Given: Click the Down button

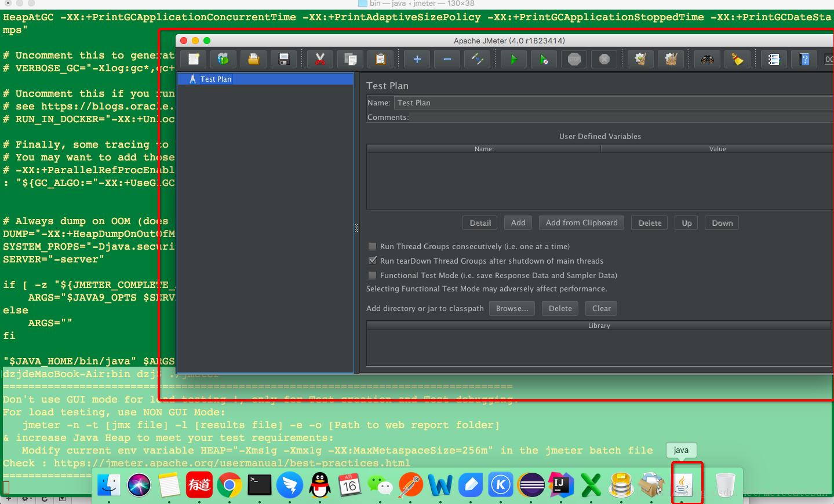Looking at the screenshot, I should (x=722, y=223).
